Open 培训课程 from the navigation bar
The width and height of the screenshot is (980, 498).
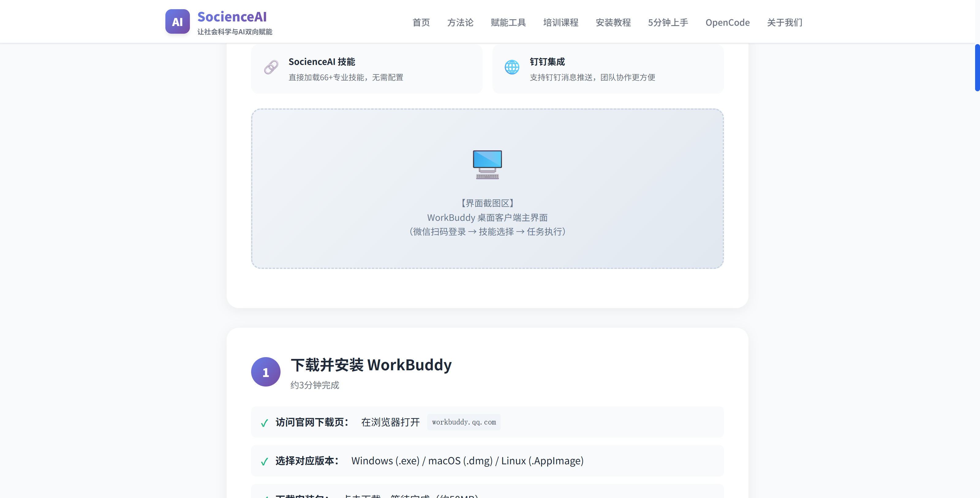pyautogui.click(x=560, y=22)
